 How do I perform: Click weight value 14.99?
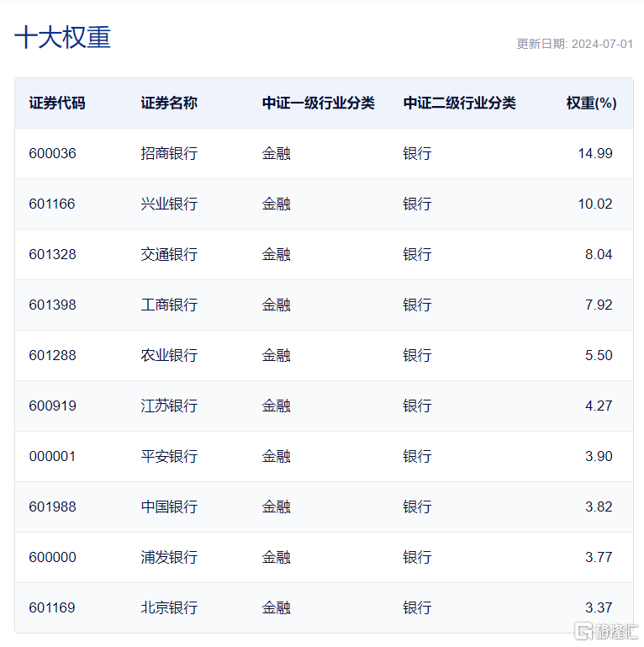tap(595, 153)
